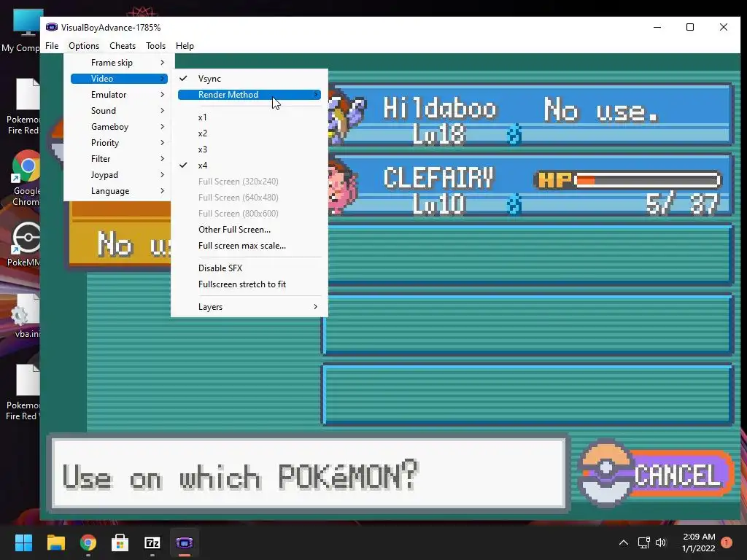
Task: Open File Explorer from the taskbar
Action: [x=55, y=542]
